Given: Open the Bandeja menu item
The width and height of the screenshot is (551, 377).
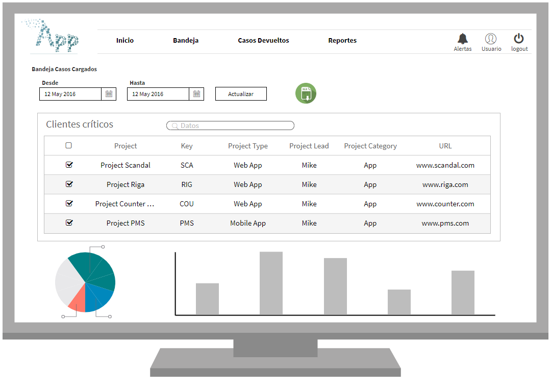Looking at the screenshot, I should tap(186, 40).
